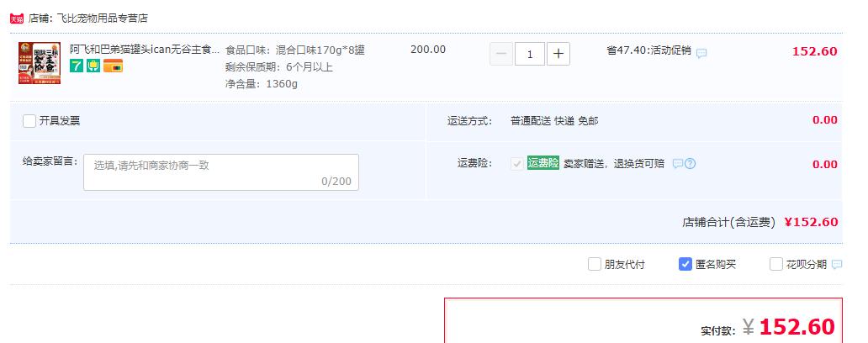
Task: Open the 飞比宠物用品专营店 store link
Action: [103, 18]
